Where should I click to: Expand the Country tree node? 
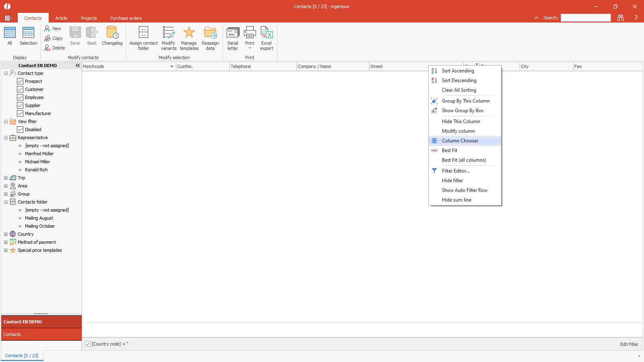point(6,234)
